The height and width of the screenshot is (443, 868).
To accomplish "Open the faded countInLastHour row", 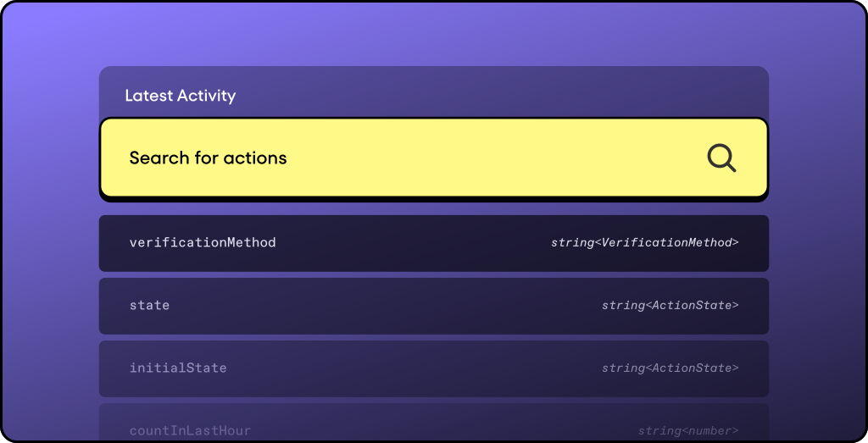I will click(x=434, y=423).
